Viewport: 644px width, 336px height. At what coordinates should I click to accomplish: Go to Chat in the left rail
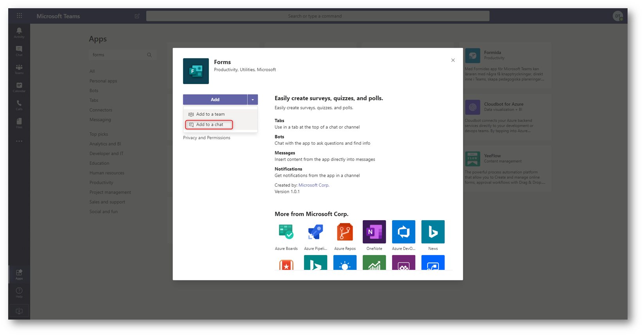click(19, 51)
